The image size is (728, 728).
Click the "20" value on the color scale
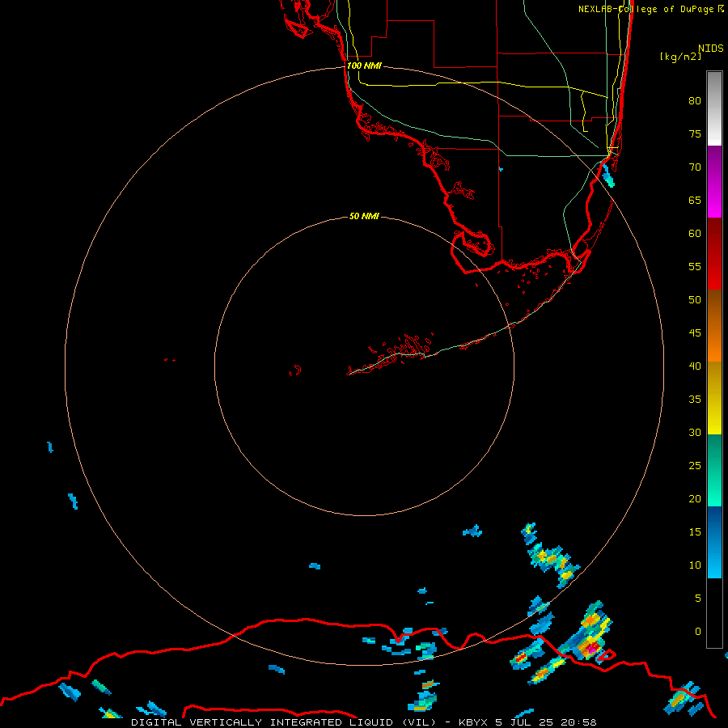point(695,498)
